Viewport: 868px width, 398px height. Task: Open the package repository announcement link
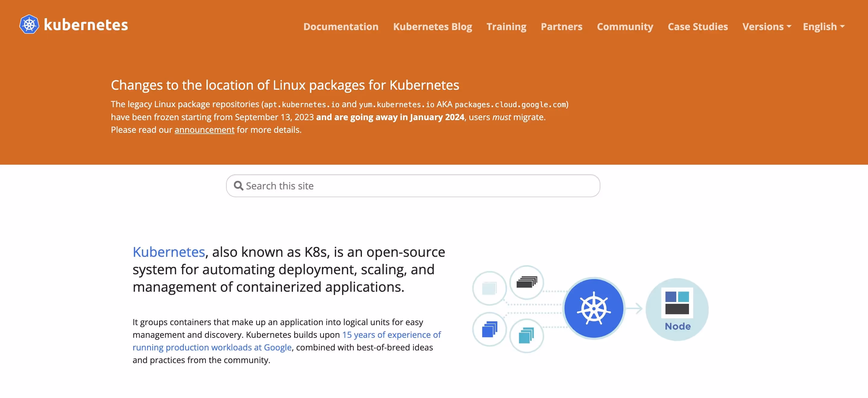click(x=204, y=130)
